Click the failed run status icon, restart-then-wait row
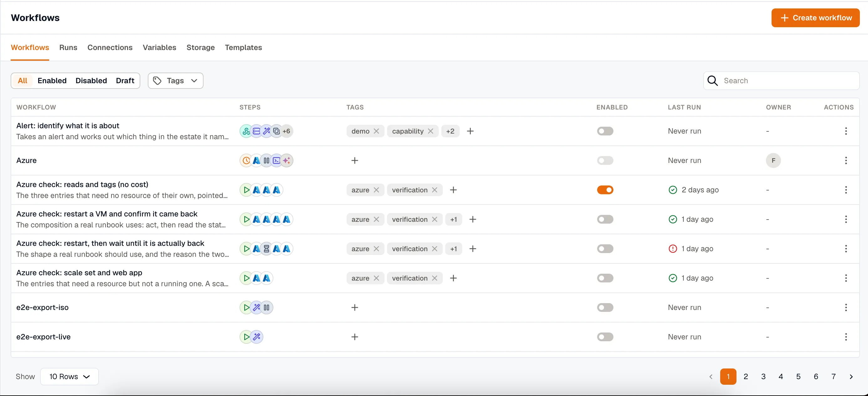Viewport: 868px width, 396px height. tap(673, 248)
